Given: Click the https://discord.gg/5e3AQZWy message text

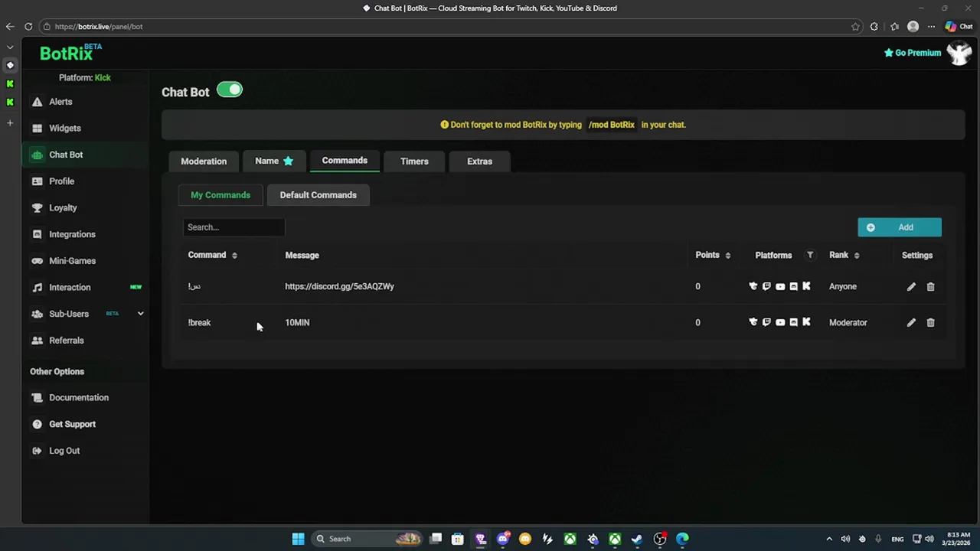Looking at the screenshot, I should coord(339,286).
